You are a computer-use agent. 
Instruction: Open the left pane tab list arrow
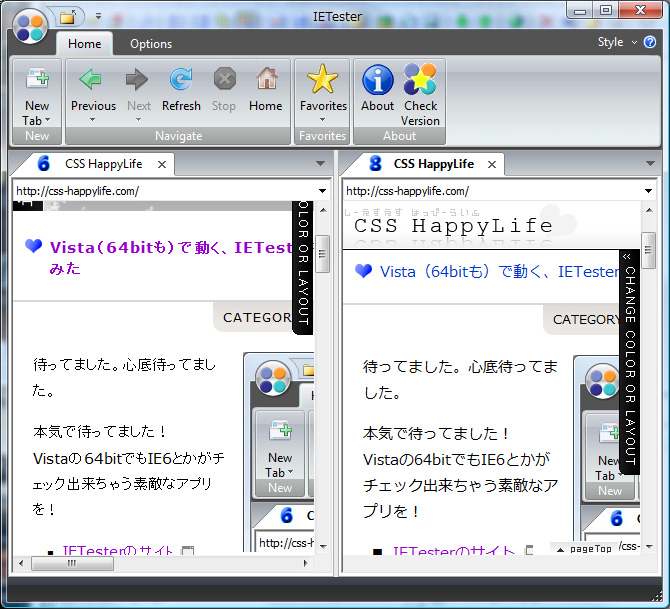[320, 163]
